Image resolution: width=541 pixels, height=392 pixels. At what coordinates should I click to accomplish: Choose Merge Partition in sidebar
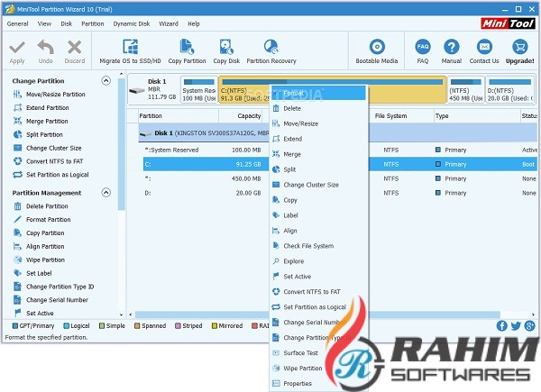click(x=41, y=121)
